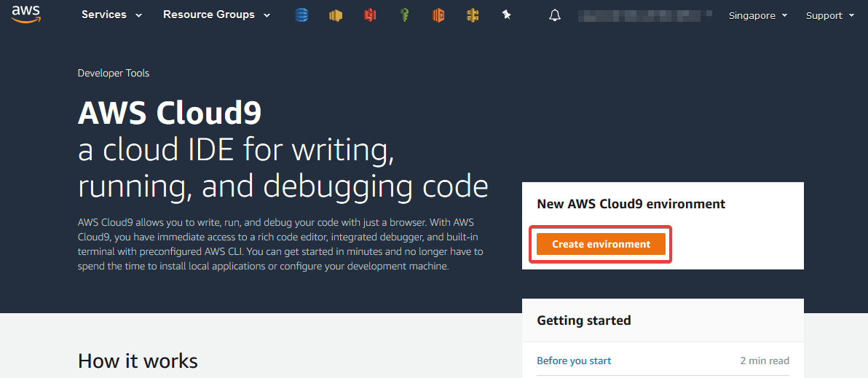
Task: Open the green key IAM shortcut icon
Action: click(405, 15)
